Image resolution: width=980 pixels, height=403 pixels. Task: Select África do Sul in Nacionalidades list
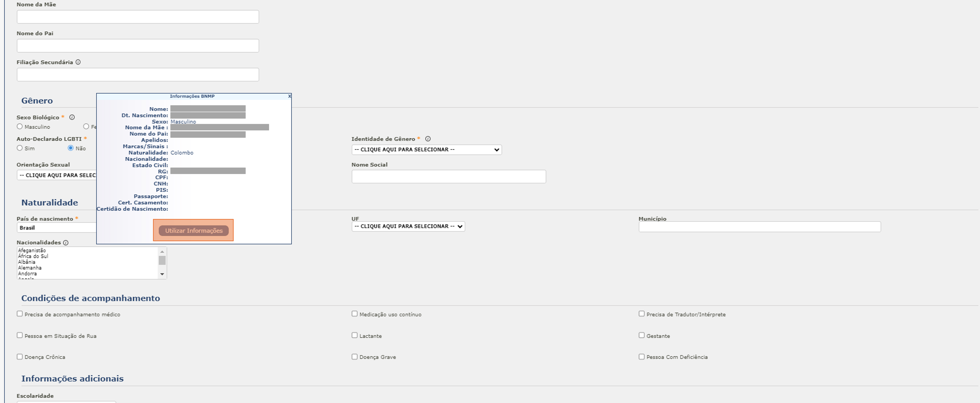(88, 256)
